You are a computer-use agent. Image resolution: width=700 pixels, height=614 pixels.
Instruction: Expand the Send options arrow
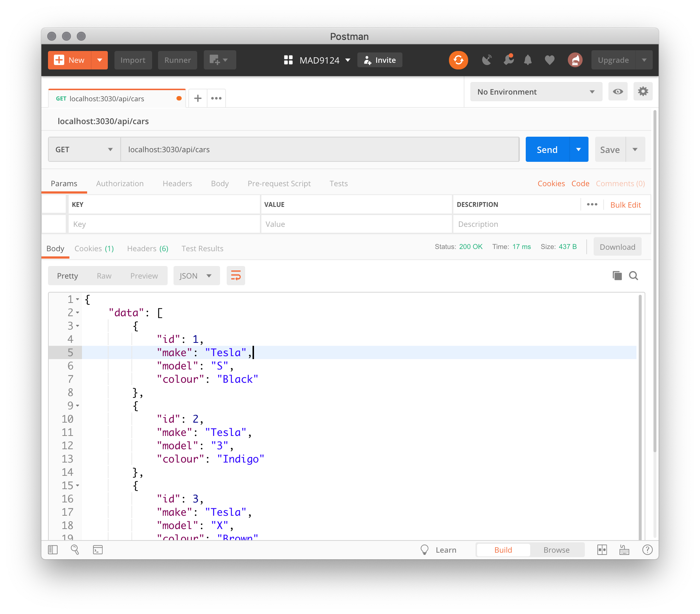[579, 149]
